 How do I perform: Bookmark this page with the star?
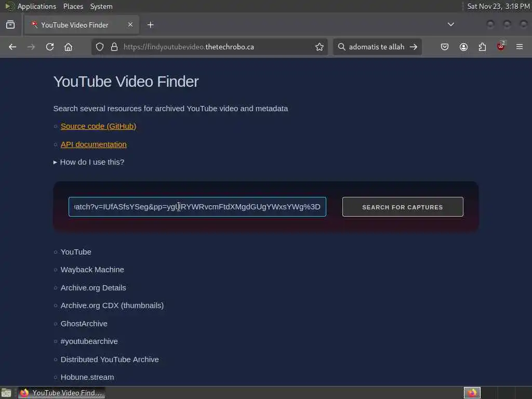click(320, 47)
